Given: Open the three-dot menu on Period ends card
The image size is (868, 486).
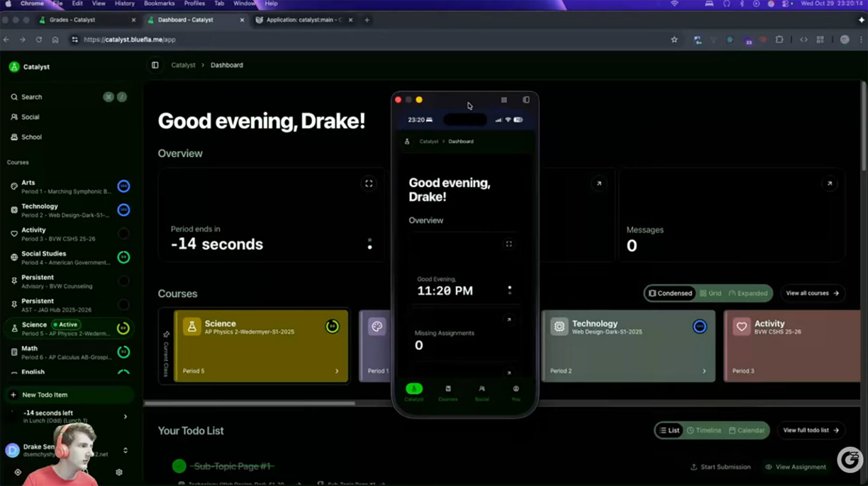Looking at the screenshot, I should click(x=370, y=244).
